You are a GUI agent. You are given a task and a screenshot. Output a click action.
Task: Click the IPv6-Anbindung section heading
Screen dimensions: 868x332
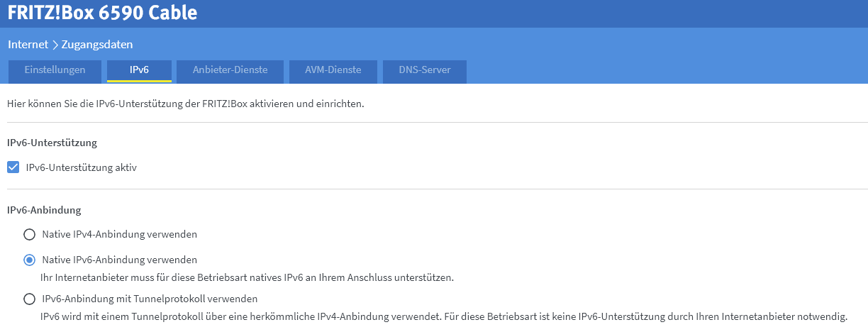click(44, 210)
